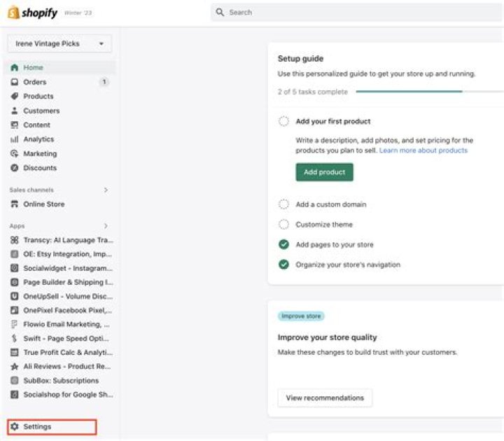
Task: Click the Sales channels heading label
Action: (31, 190)
